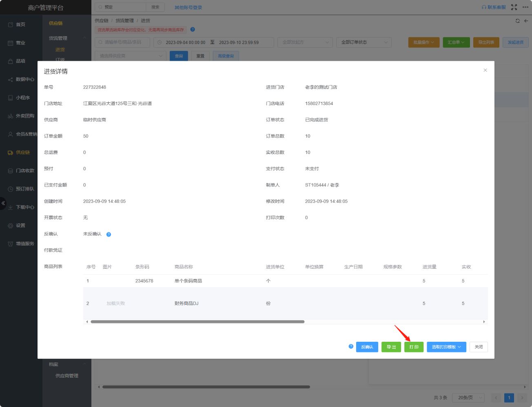
Task: Click 货流管理 breadcrumb
Action: (x=124, y=20)
